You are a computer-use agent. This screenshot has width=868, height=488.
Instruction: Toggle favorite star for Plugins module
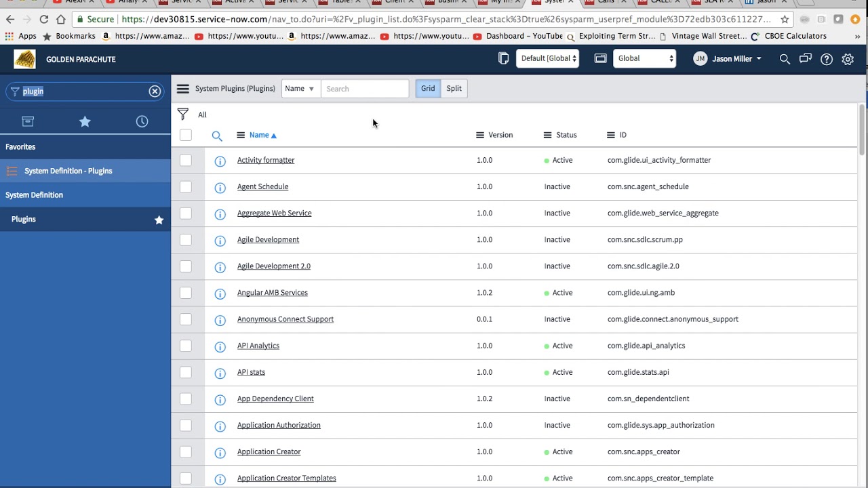tap(159, 220)
